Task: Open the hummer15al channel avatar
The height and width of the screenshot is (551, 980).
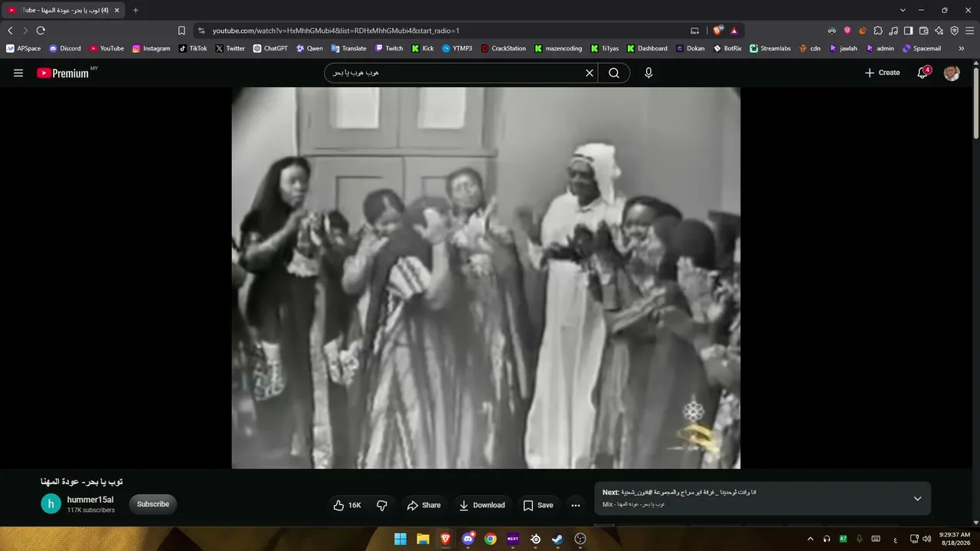Action: (51, 504)
